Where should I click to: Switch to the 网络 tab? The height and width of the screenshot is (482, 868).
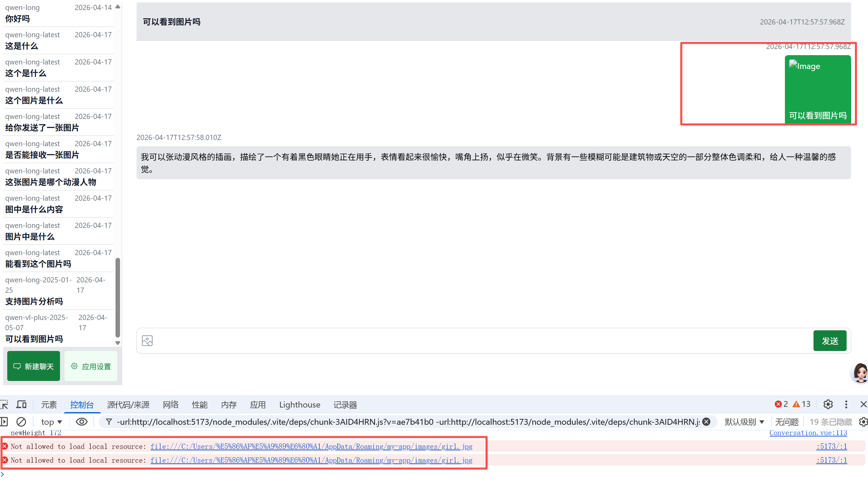tap(170, 404)
